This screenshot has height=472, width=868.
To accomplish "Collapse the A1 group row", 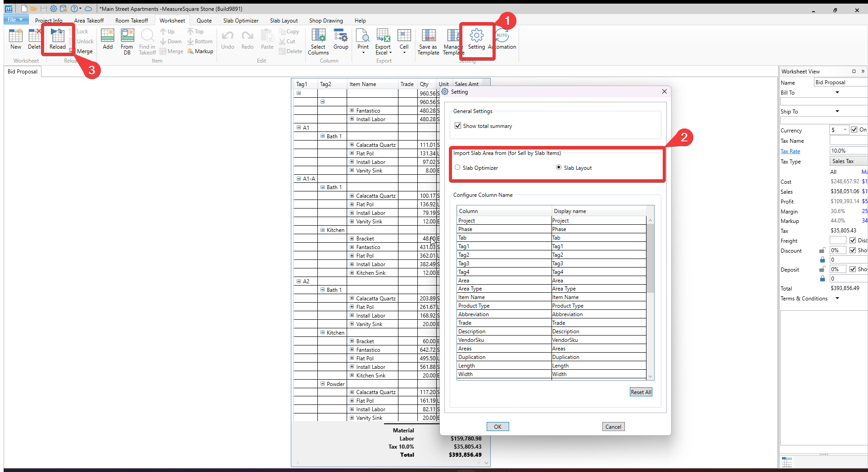I will [298, 127].
